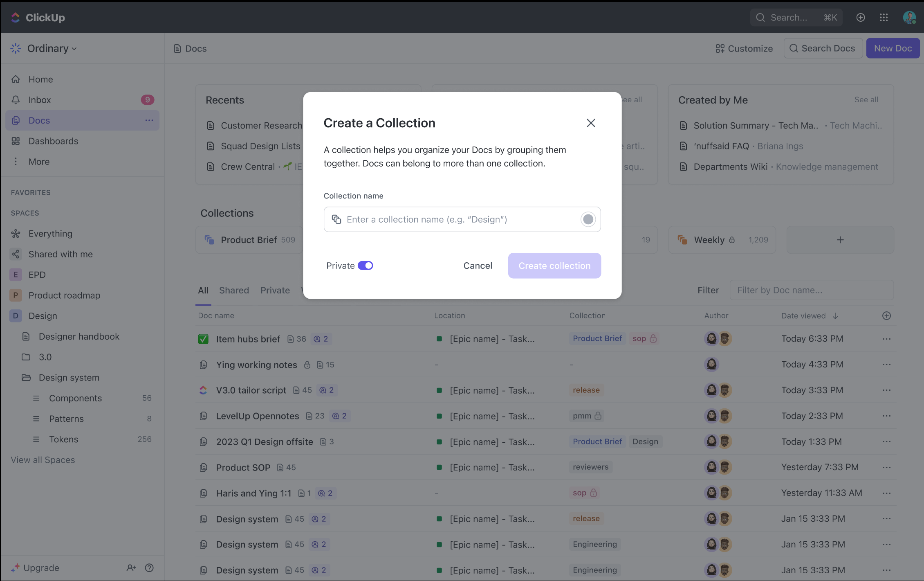Image resolution: width=924 pixels, height=581 pixels.
Task: Click the green checkbox next to Item hubs brief
Action: (x=203, y=339)
